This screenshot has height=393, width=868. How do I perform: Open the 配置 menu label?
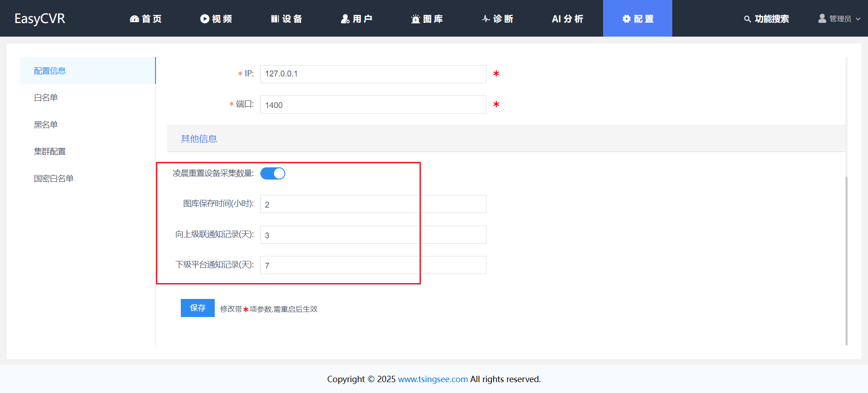point(644,19)
